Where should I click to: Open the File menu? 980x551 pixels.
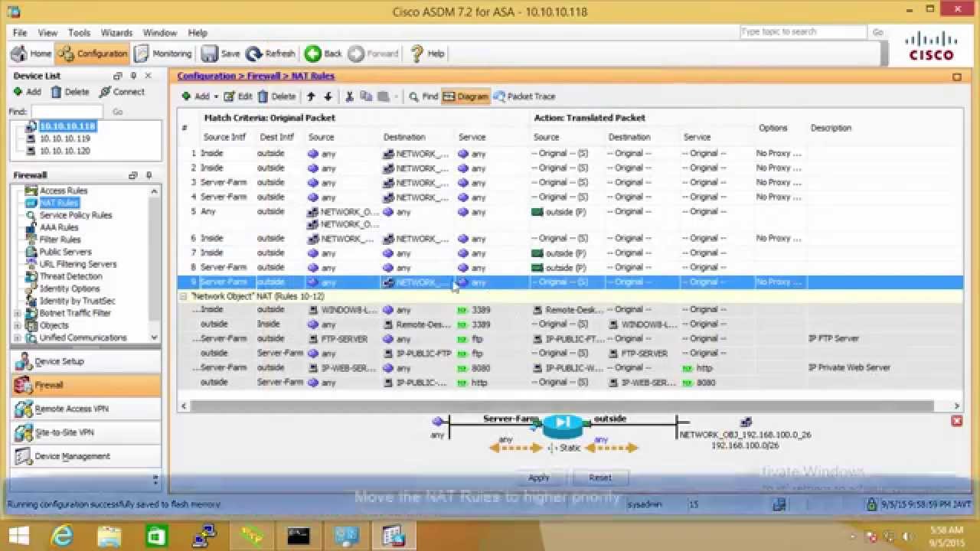coord(20,33)
